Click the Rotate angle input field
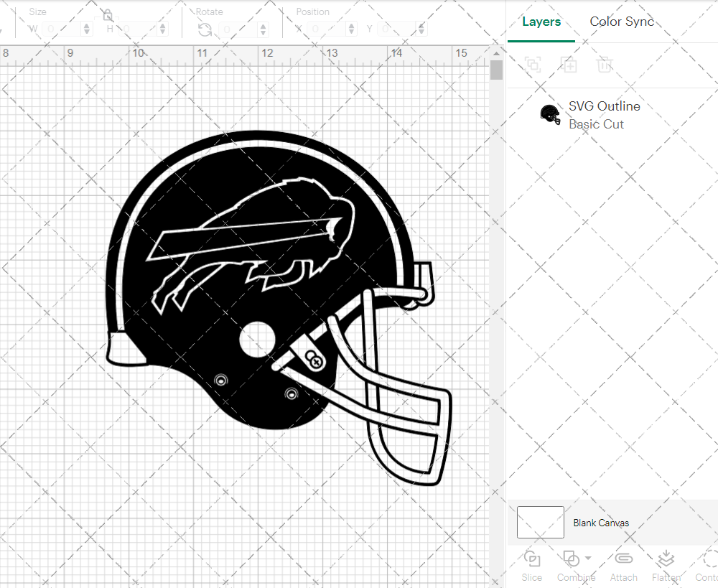 (238, 29)
